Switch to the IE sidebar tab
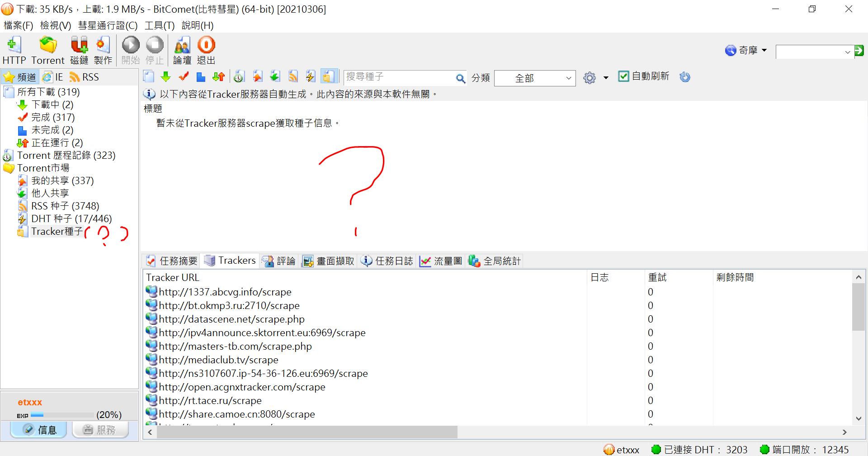This screenshot has width=868, height=456. coord(53,77)
